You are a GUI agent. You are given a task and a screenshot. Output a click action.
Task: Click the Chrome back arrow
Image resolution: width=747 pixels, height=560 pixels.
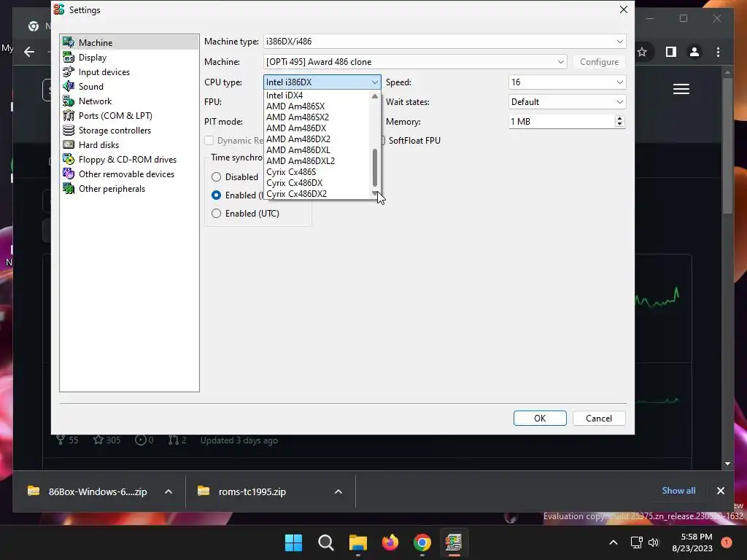[29, 52]
